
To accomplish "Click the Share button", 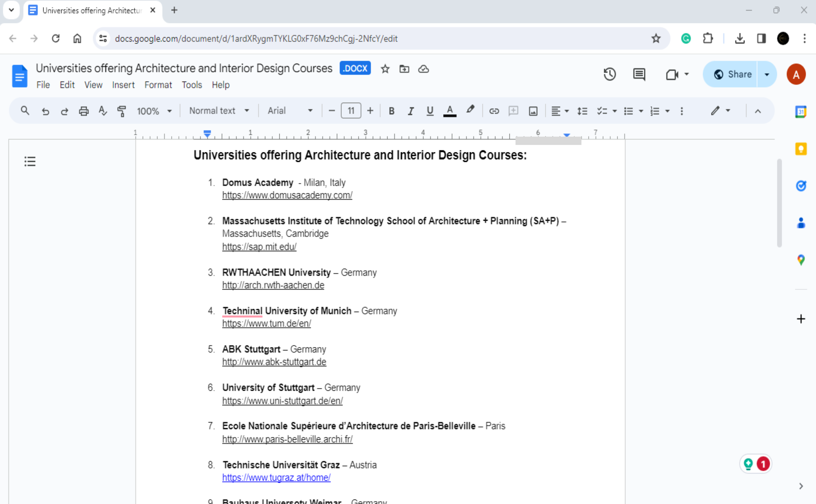I will pyautogui.click(x=732, y=74).
